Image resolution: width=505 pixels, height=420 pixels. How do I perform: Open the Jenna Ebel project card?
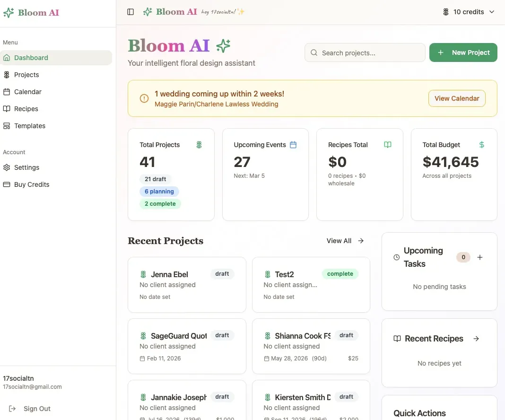click(x=187, y=285)
